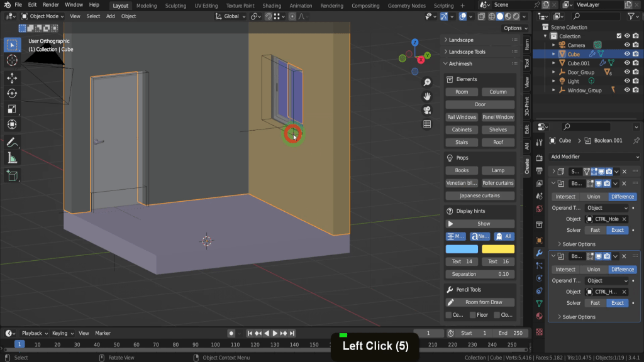Viewport: 644px width, 362px height.
Task: Click the yellow color swatch in Display hints
Action: tap(498, 249)
